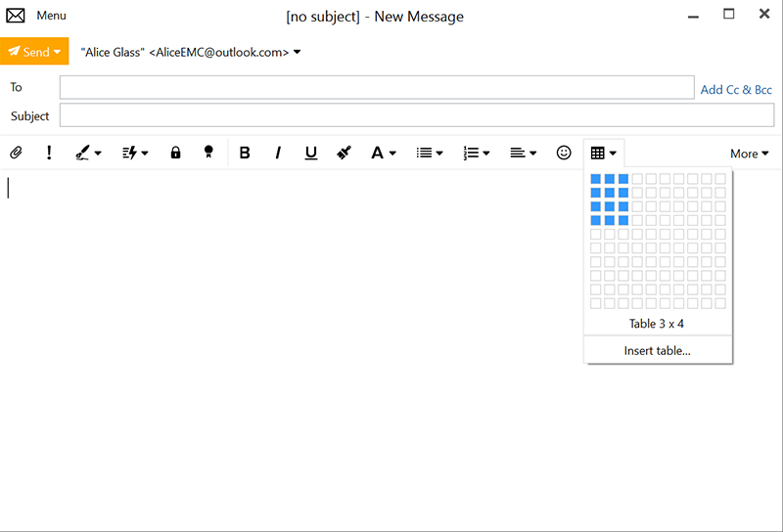
Task: Focus the Subject input field
Action: click(x=417, y=115)
